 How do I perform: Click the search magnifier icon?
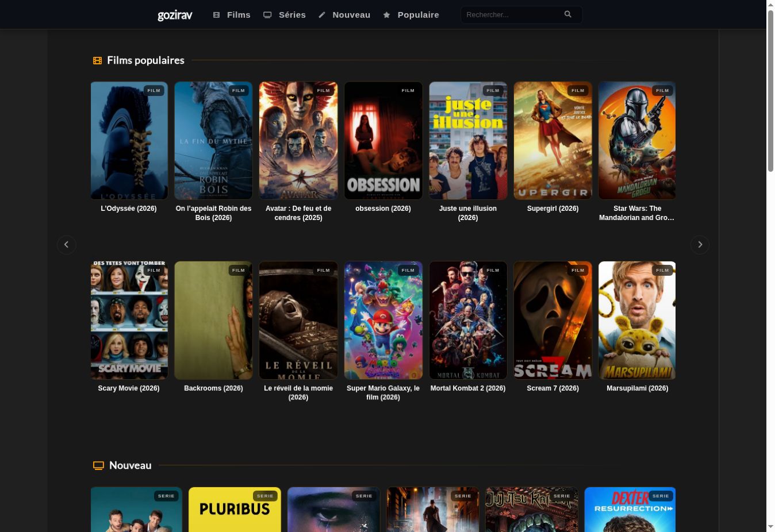pos(568,14)
